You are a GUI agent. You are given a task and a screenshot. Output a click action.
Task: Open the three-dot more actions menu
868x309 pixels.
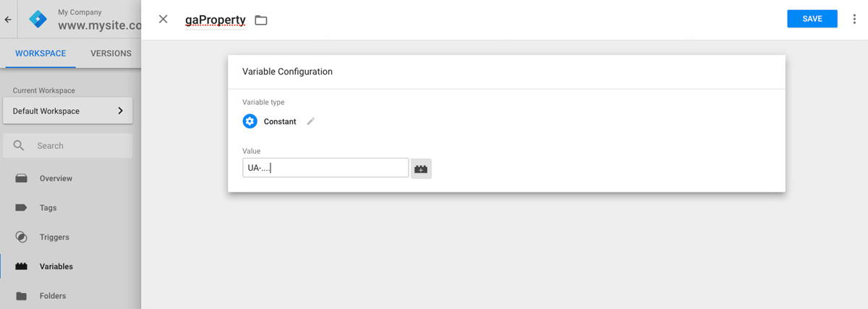point(854,20)
